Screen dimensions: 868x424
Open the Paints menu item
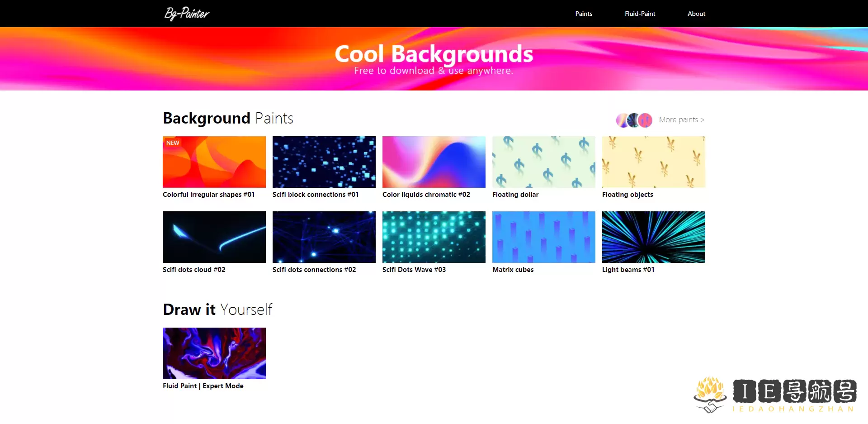584,14
